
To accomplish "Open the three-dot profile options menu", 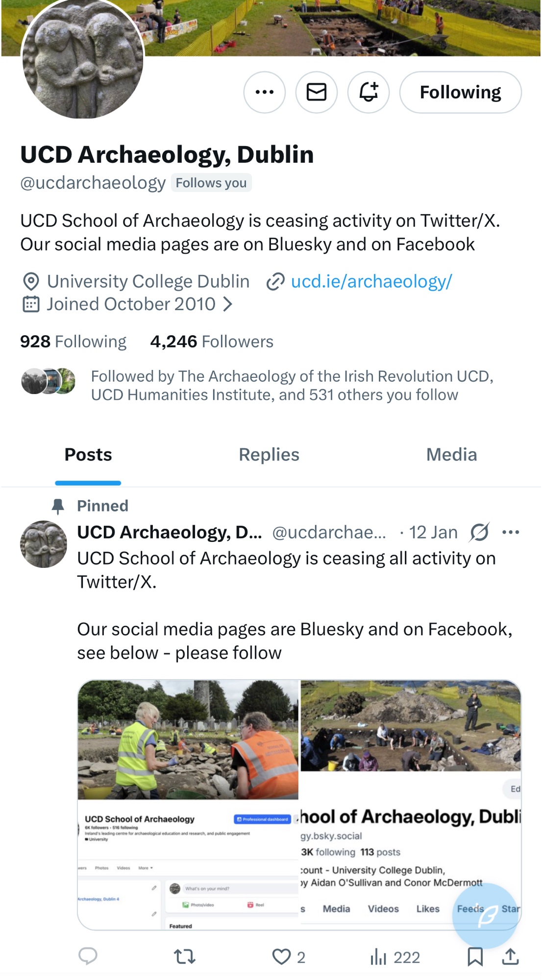I will (265, 92).
